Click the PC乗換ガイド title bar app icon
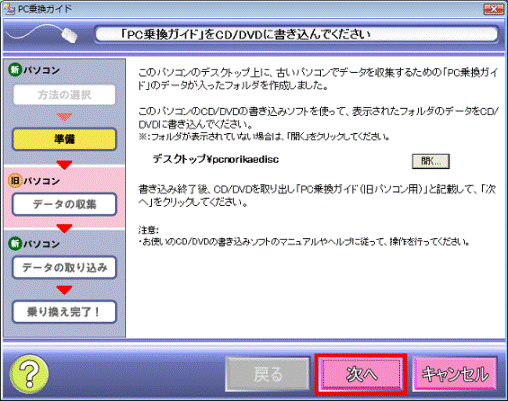Image resolution: width=508 pixels, height=401 pixels. click(10, 9)
